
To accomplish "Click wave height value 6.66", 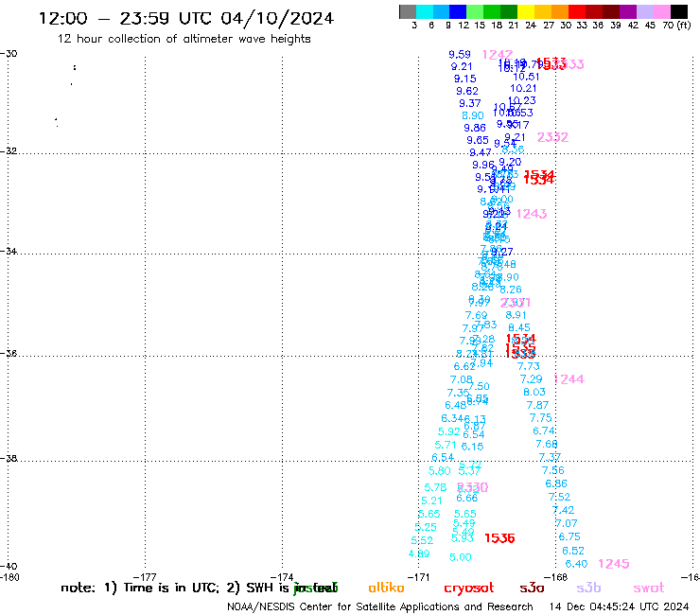I will tap(467, 498).
